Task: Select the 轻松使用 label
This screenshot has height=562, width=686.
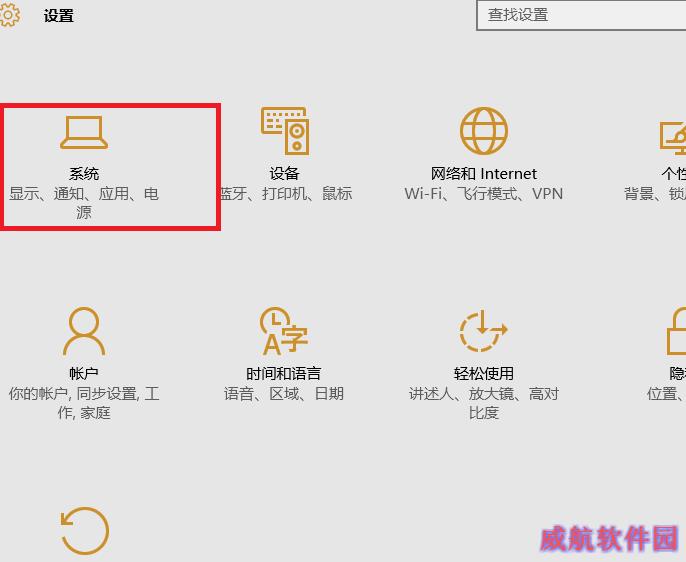Action: click(483, 374)
